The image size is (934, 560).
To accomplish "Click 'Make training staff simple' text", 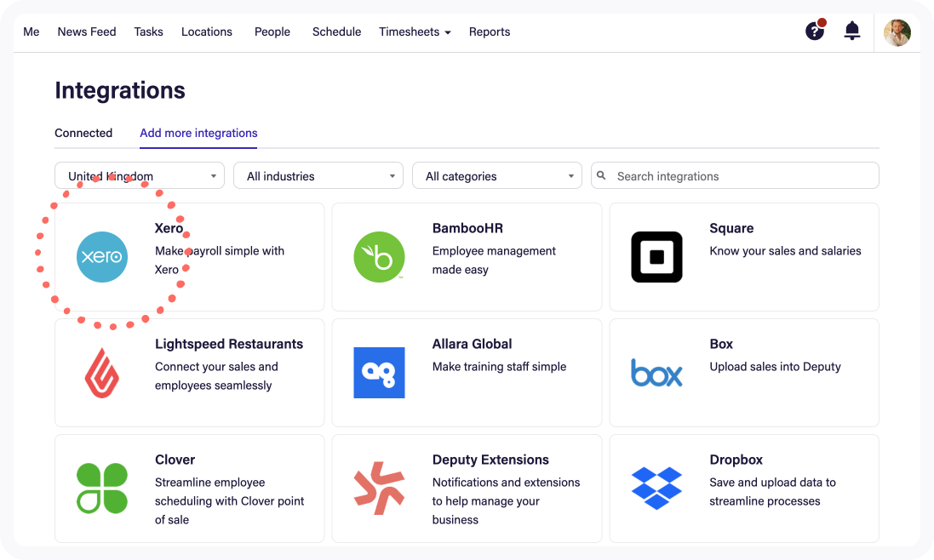I will 499,367.
